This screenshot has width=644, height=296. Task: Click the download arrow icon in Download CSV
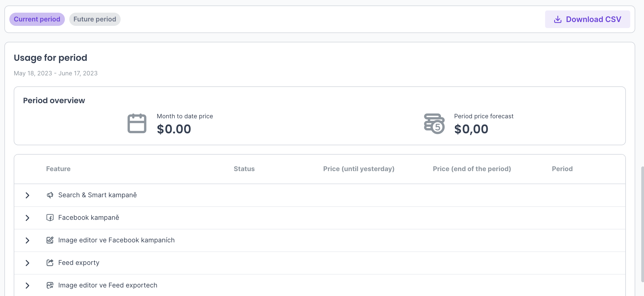(x=557, y=19)
